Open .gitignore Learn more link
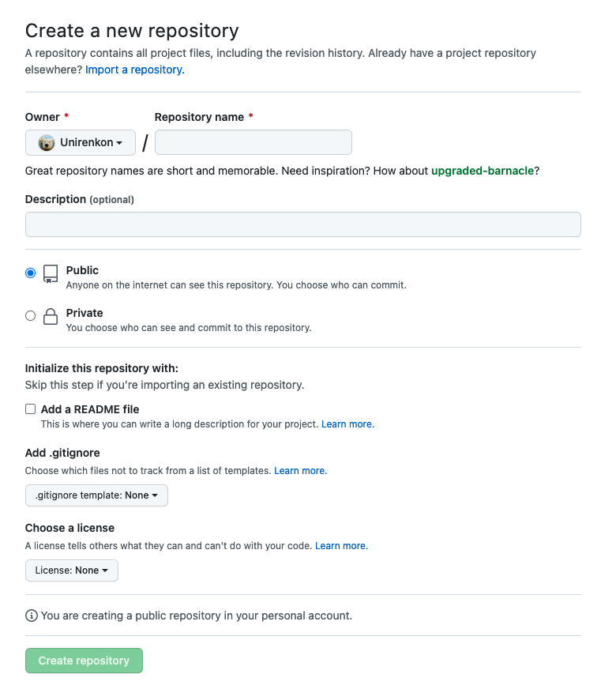The height and width of the screenshot is (689, 616). (x=301, y=471)
